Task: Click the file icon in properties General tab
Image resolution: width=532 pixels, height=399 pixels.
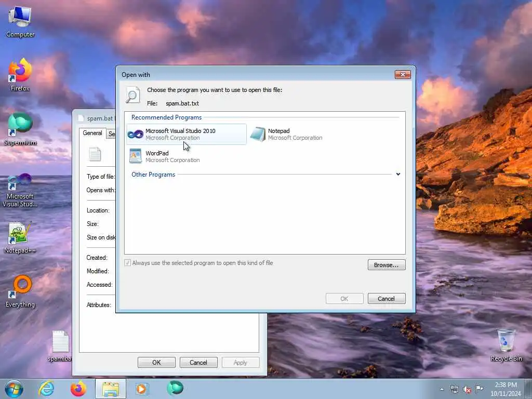Action: pyautogui.click(x=95, y=154)
